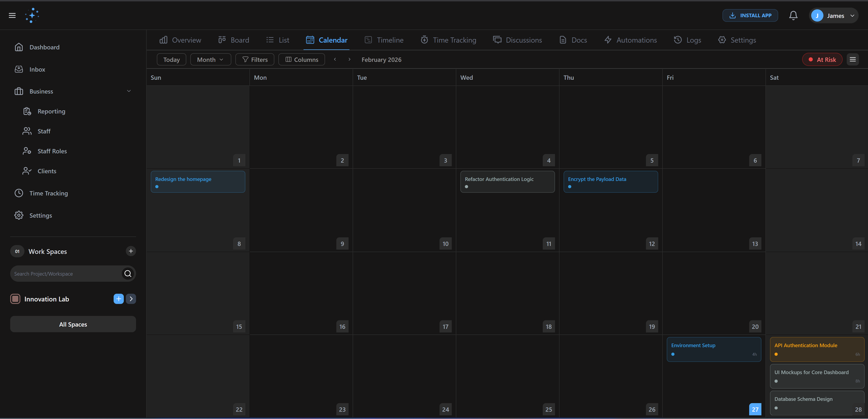Toggle the At Risk filter
The height and width of the screenshot is (419, 868).
click(x=822, y=60)
